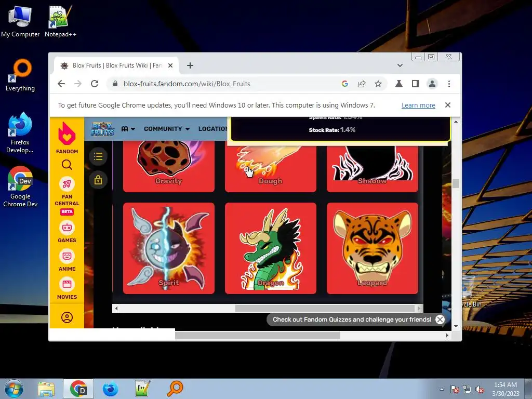
Task: Open Fan Central rocket icon
Action: [x=67, y=184]
